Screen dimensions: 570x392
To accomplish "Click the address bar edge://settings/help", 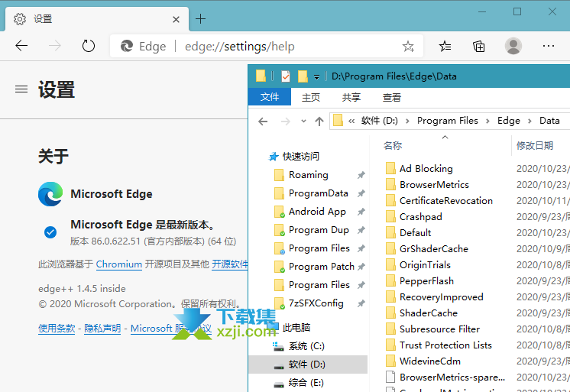I will tap(240, 47).
